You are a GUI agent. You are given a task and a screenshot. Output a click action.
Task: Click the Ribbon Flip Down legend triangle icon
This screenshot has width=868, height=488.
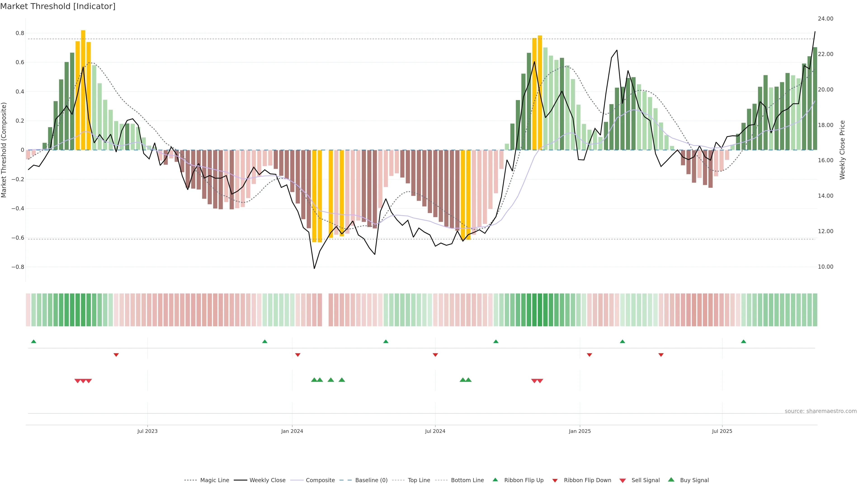555,481
